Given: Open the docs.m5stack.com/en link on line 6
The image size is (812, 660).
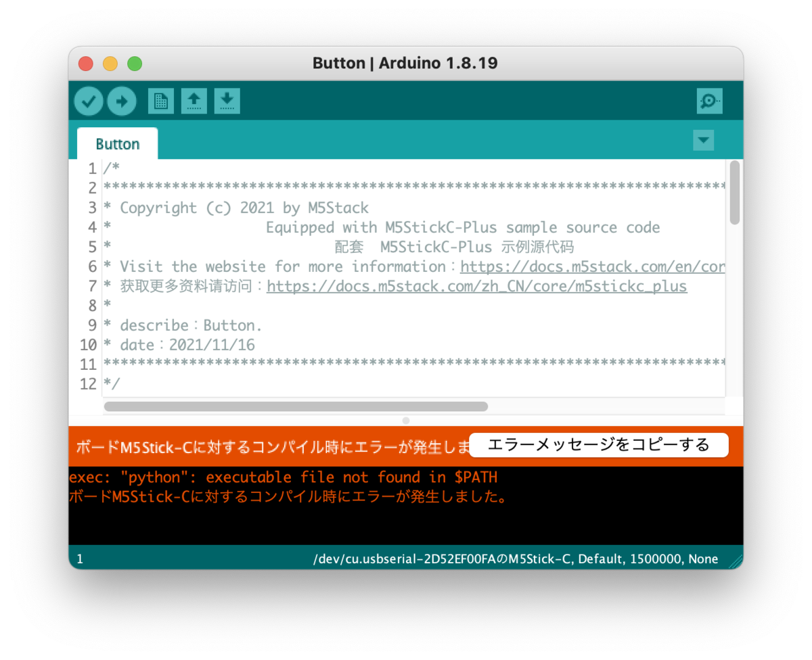Looking at the screenshot, I should pyautogui.click(x=593, y=266).
